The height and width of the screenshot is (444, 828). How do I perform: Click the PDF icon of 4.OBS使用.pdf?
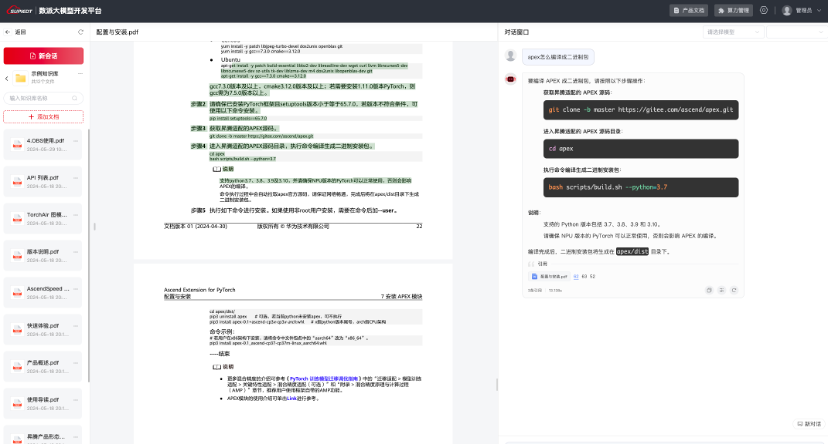(x=17, y=145)
